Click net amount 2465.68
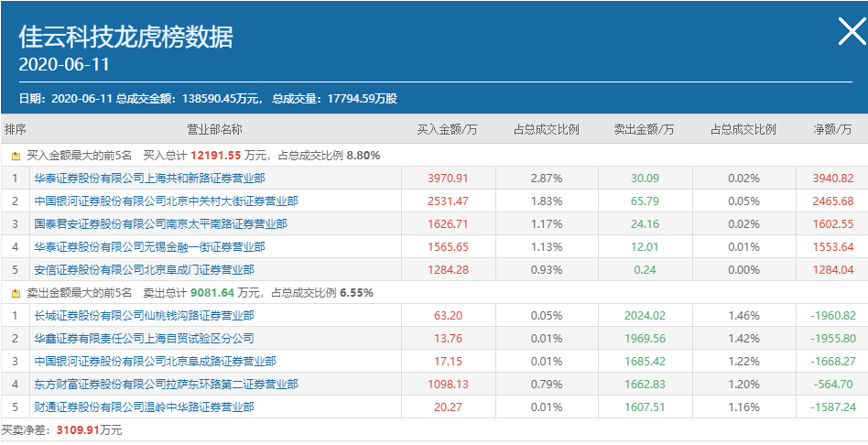 pos(833,201)
